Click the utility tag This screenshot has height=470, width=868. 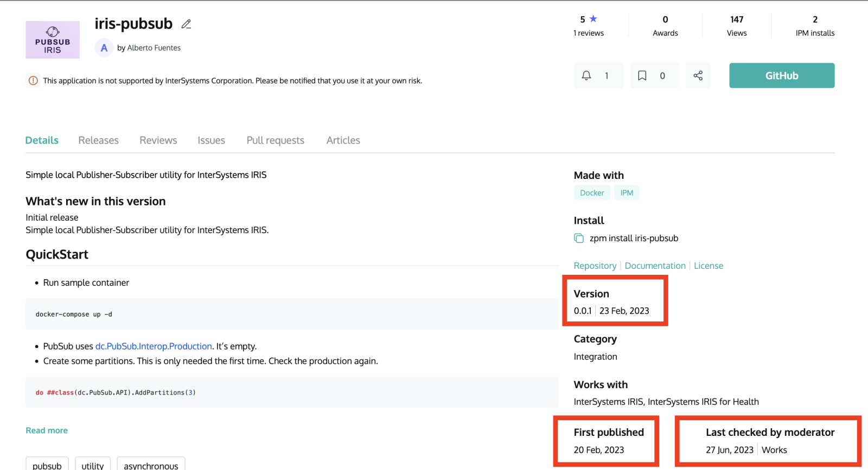tap(93, 465)
